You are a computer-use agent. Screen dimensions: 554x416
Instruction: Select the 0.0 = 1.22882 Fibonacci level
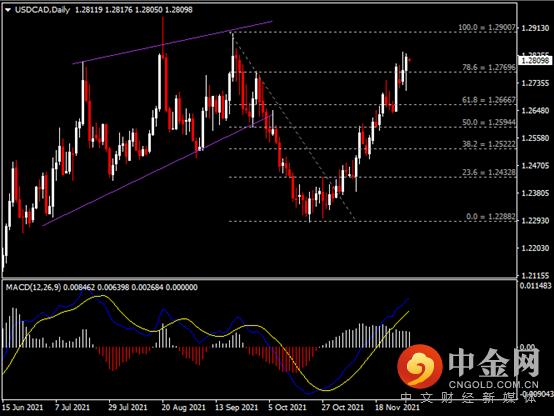tap(491, 216)
